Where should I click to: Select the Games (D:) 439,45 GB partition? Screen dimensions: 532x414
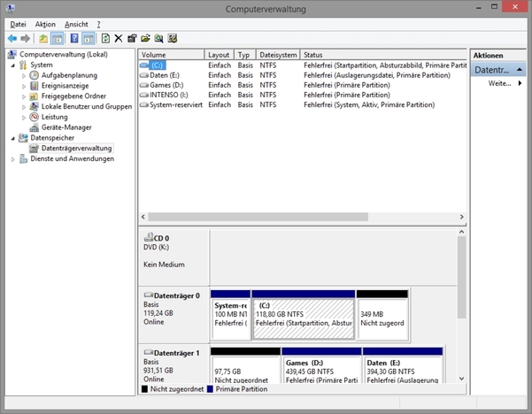click(321, 365)
